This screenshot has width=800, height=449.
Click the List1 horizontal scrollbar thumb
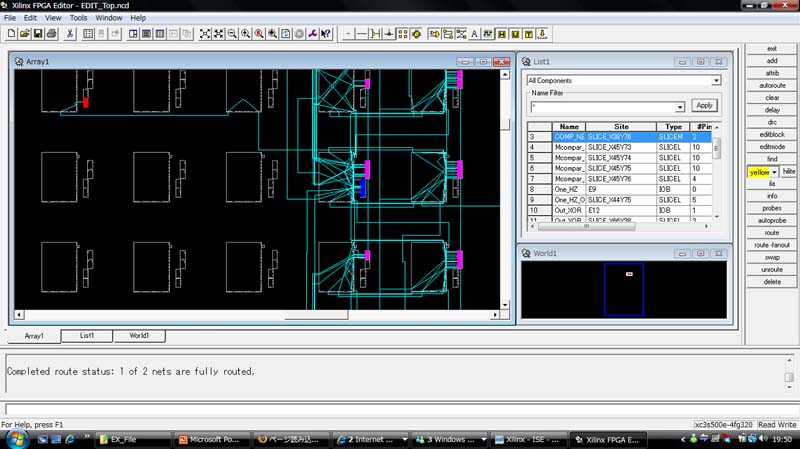[x=586, y=227]
